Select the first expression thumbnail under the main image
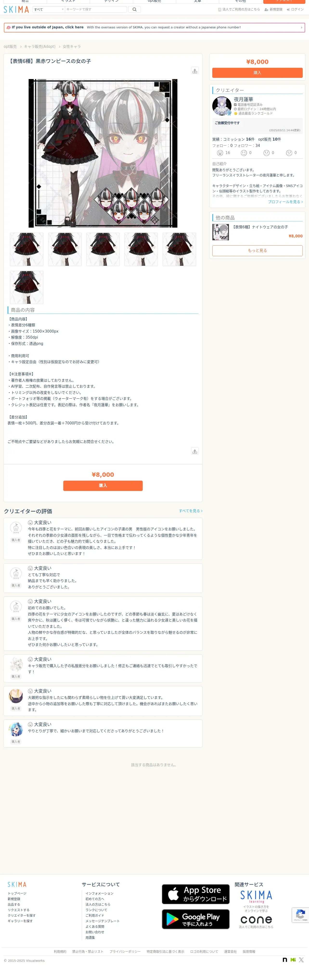 pyautogui.click(x=26, y=249)
